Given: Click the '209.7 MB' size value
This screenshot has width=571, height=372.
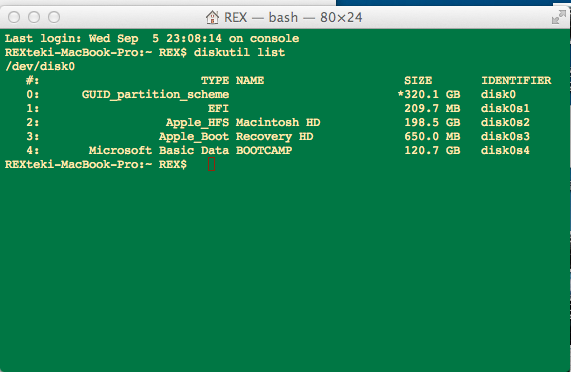Looking at the screenshot, I should click(x=432, y=108).
